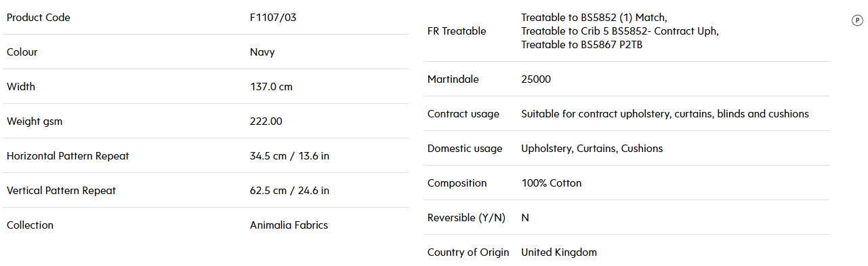Click the Horizontal Pattern Repeat value
Viewport: 868px width, 266px height.
point(289,156)
